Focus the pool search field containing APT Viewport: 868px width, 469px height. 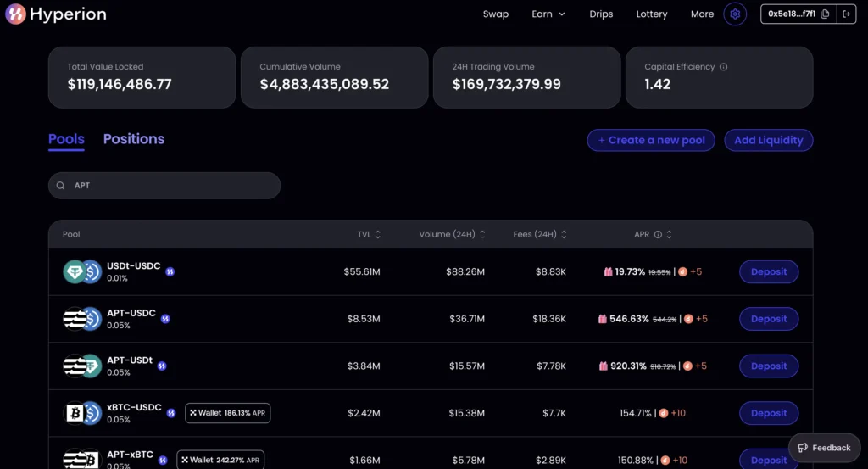pyautogui.click(x=164, y=186)
